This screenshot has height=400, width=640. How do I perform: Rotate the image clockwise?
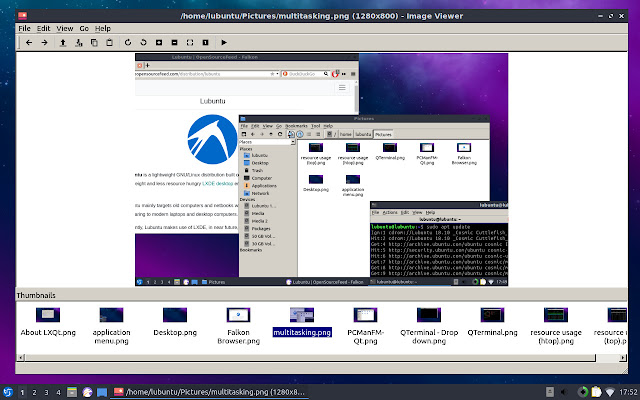[x=128, y=42]
